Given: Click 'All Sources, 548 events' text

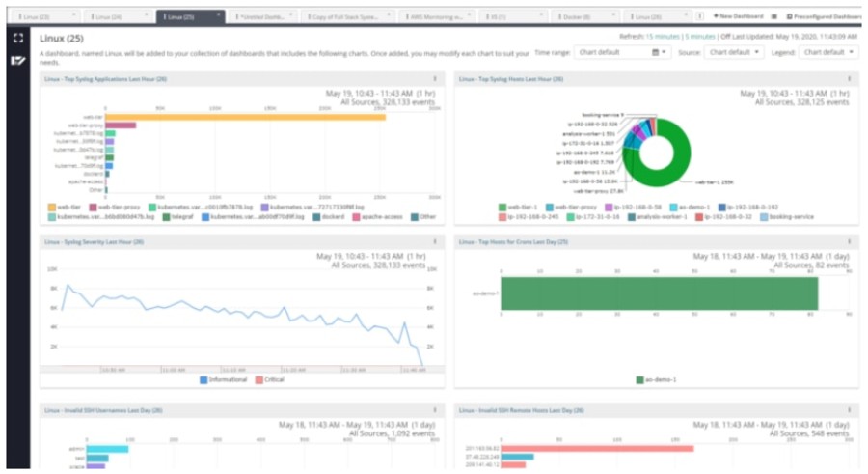Looking at the screenshot, I should point(809,434).
